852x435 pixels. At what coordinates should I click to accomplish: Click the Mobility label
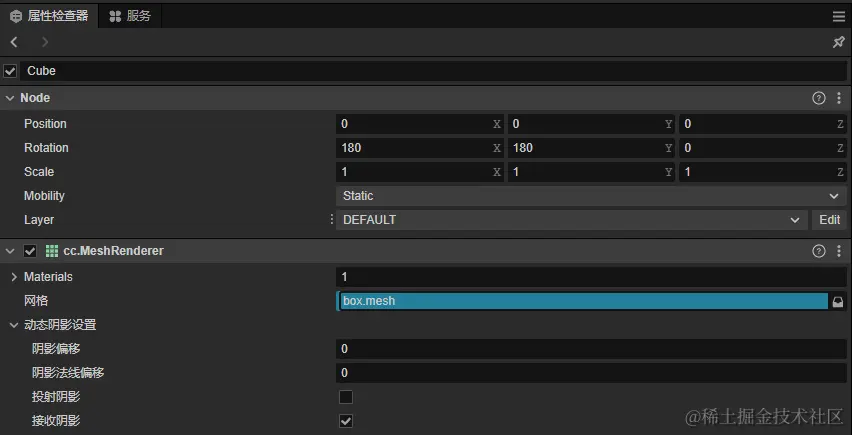(x=44, y=196)
